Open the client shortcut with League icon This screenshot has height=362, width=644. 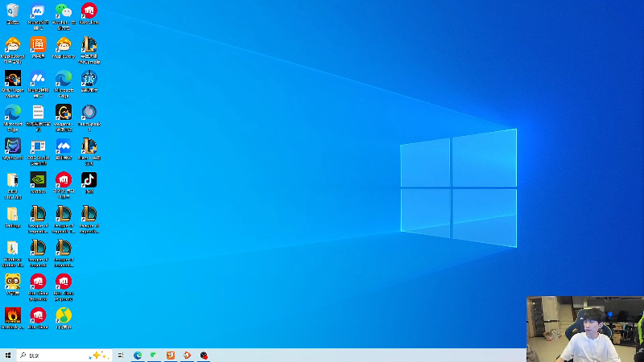click(89, 146)
